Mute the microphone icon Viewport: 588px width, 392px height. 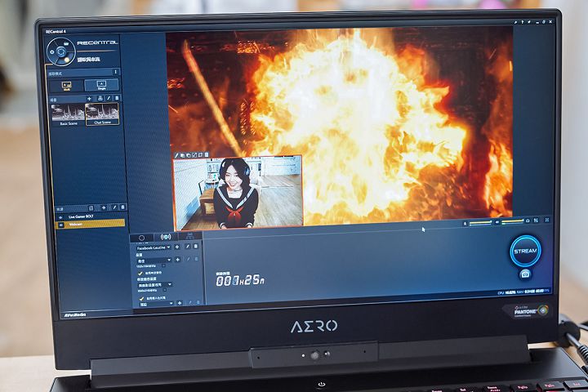click(465, 224)
